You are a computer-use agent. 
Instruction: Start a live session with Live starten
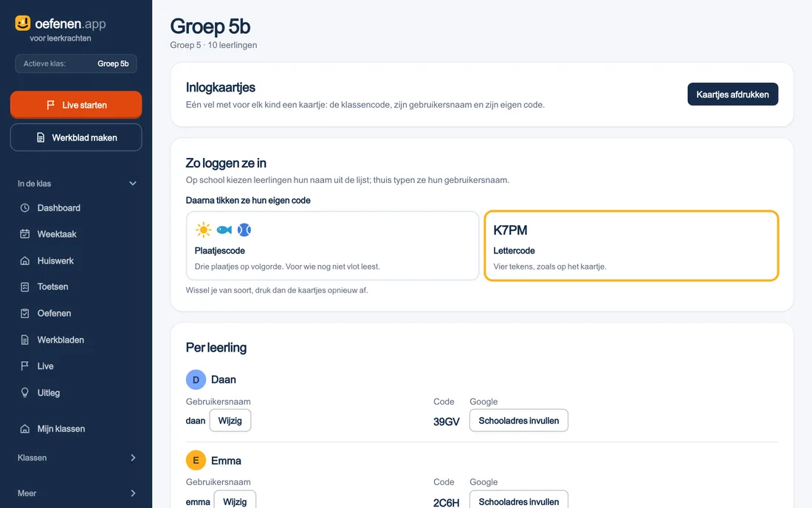[76, 105]
